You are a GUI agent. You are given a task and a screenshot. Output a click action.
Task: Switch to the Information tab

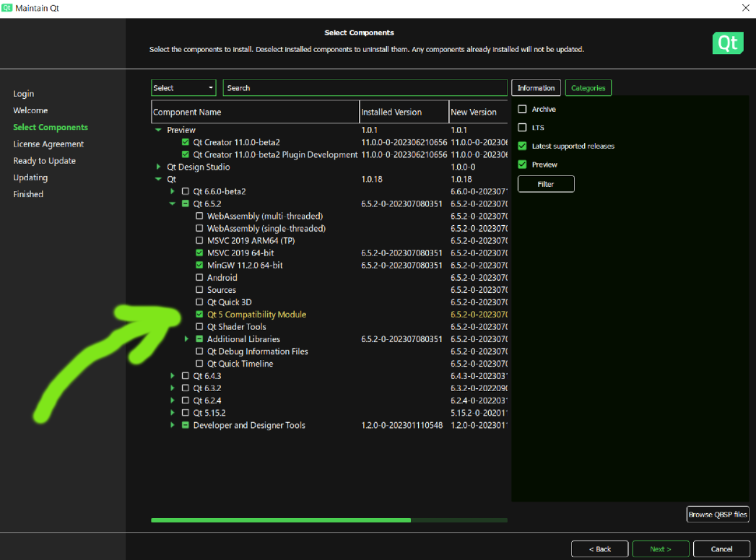pos(536,88)
